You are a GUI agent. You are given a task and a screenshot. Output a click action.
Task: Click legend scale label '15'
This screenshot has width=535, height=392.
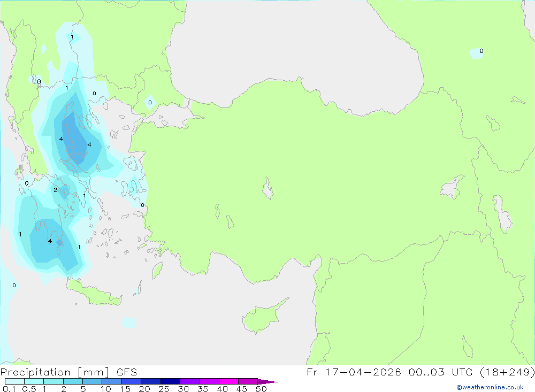(125, 389)
